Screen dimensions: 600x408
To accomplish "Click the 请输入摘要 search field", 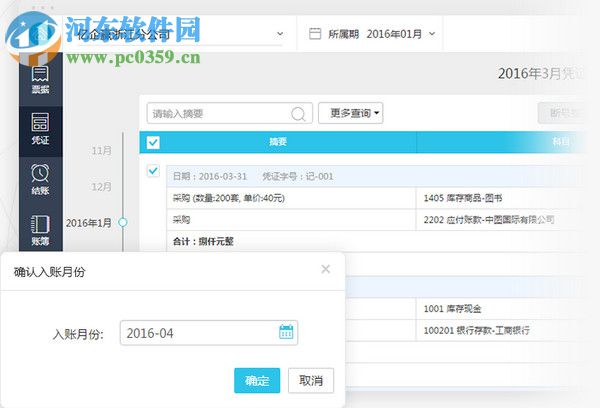I will point(230,113).
